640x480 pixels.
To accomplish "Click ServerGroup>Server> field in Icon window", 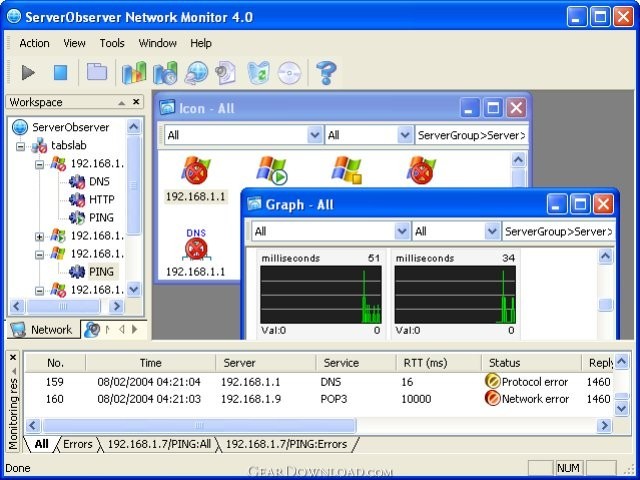I will 471,135.
